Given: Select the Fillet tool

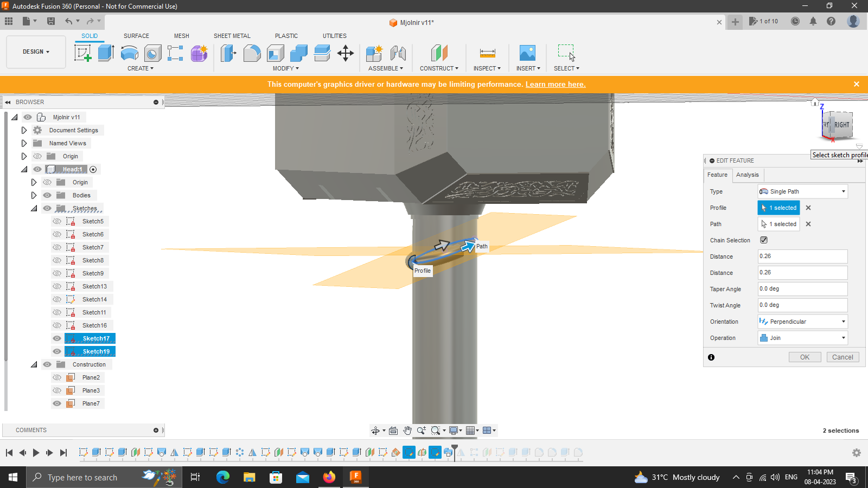Looking at the screenshot, I should pos(252,53).
